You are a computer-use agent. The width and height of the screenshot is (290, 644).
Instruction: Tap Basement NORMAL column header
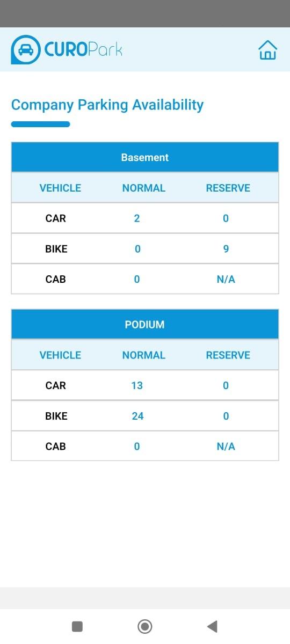click(x=144, y=188)
